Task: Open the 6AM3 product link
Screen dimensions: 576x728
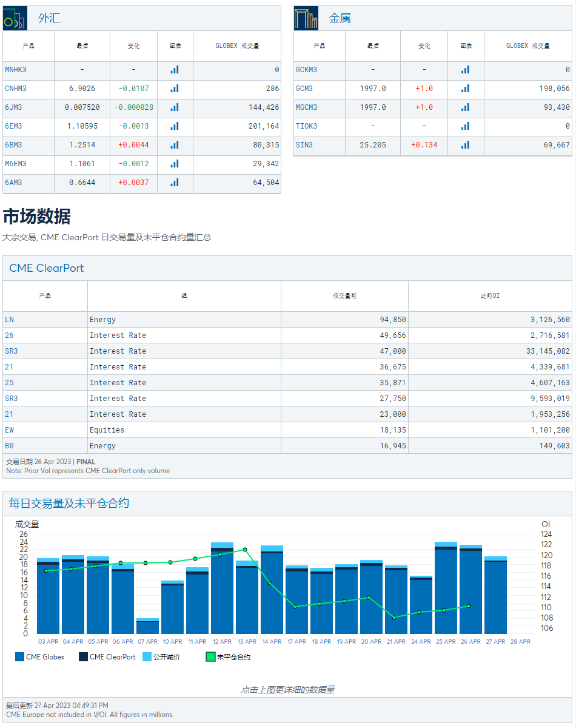Action: point(14,183)
